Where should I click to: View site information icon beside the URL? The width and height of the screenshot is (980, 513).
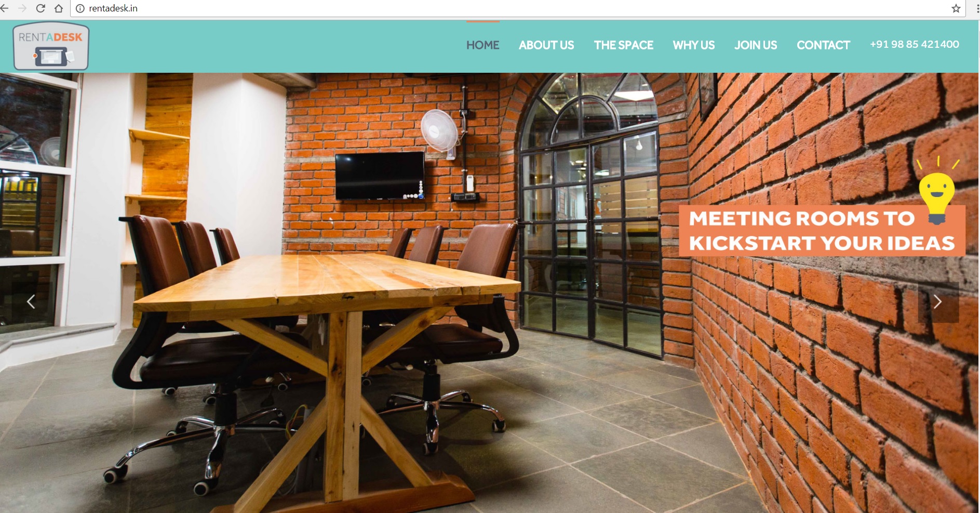[x=80, y=8]
